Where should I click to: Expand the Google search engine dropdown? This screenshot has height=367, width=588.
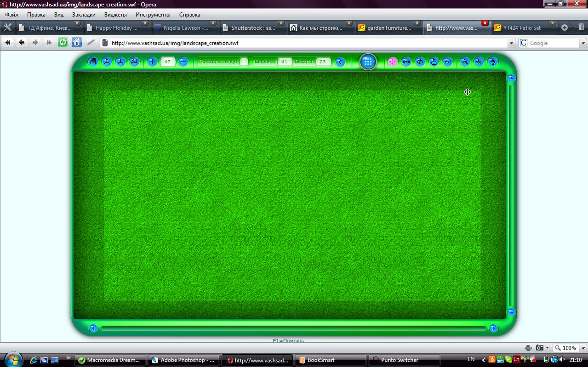tap(583, 43)
